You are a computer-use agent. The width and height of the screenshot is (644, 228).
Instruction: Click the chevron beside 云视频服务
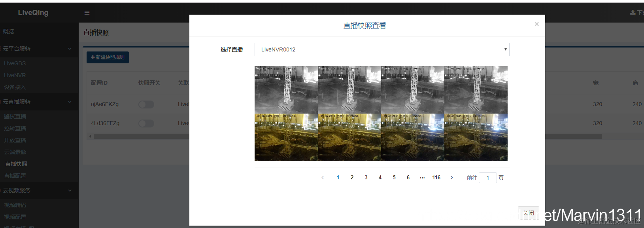point(70,190)
